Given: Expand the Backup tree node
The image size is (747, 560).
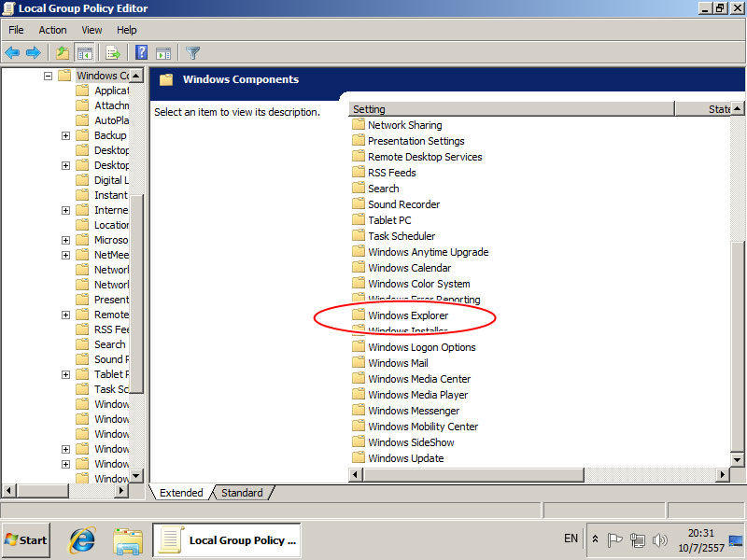Looking at the screenshot, I should (65, 135).
